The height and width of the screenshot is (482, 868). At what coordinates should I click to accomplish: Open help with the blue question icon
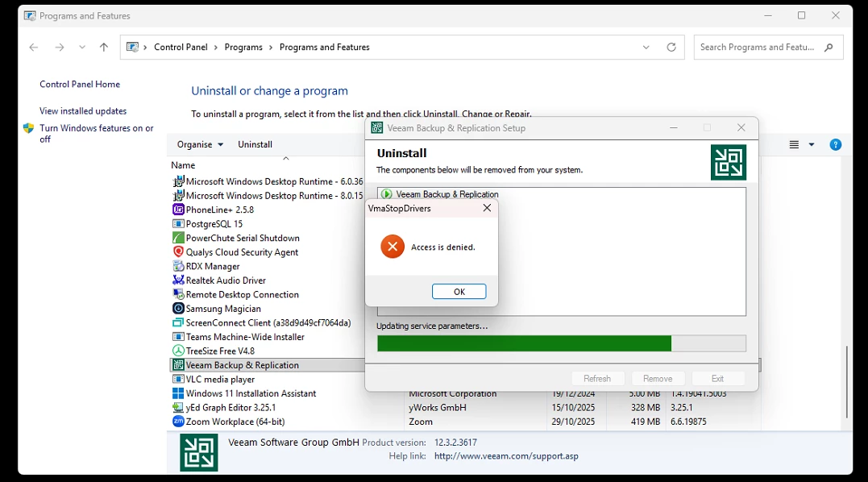point(835,145)
